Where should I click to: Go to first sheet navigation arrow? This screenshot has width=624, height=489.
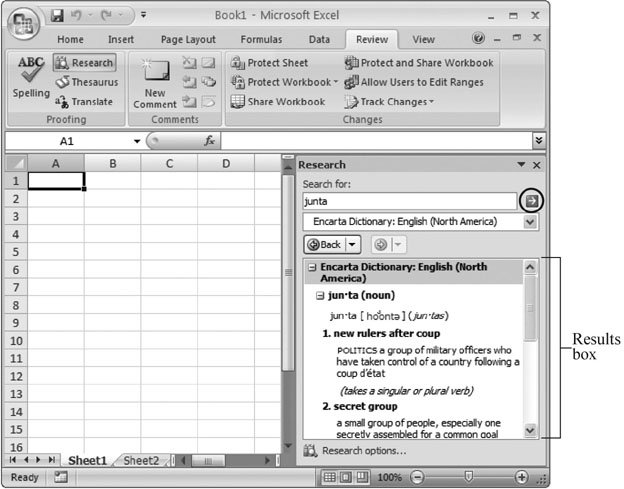tap(13, 460)
